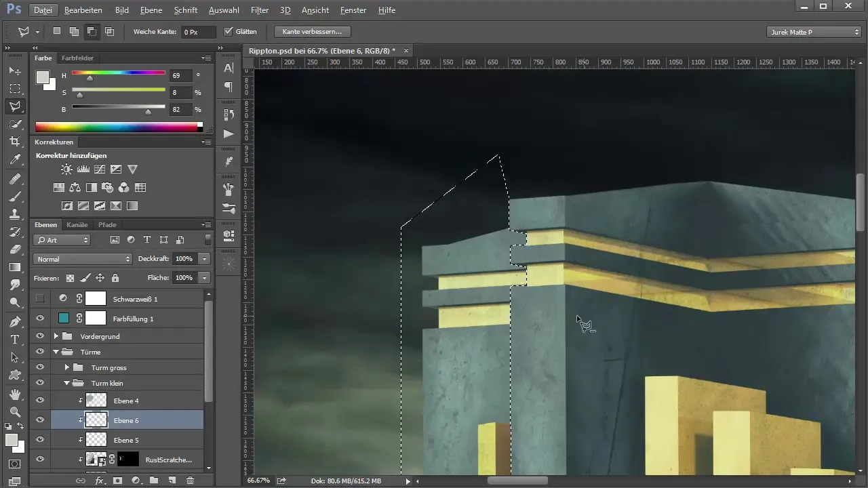Switch to the Farbfelder tab

pyautogui.click(x=78, y=58)
